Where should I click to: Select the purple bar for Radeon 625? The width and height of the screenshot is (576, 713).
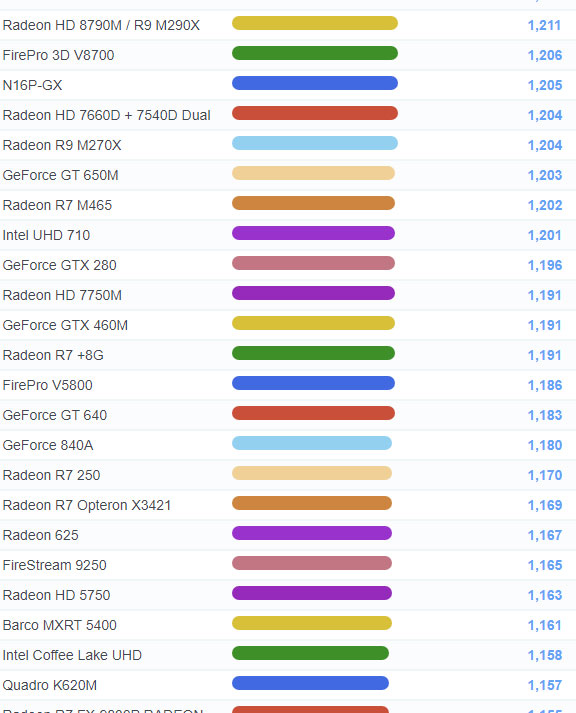click(312, 533)
